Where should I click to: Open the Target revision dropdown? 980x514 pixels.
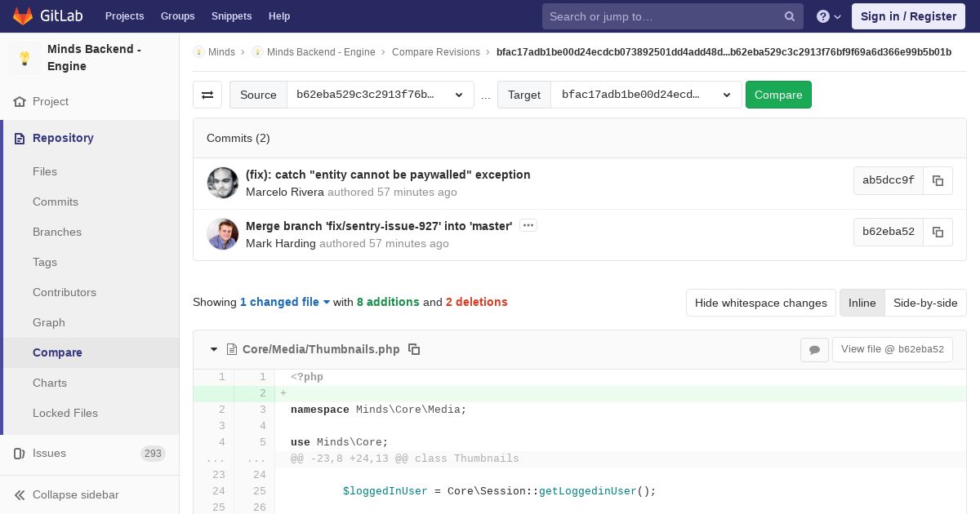pos(646,95)
